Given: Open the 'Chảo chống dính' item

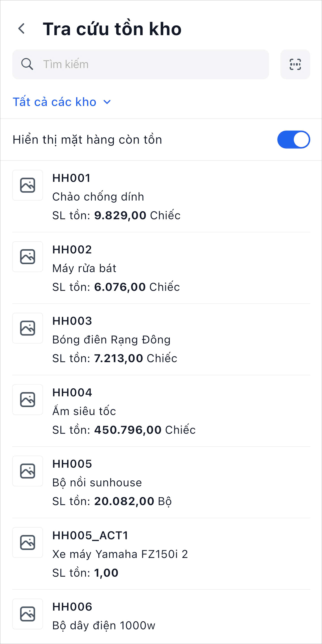Looking at the screenshot, I should tap(98, 197).
